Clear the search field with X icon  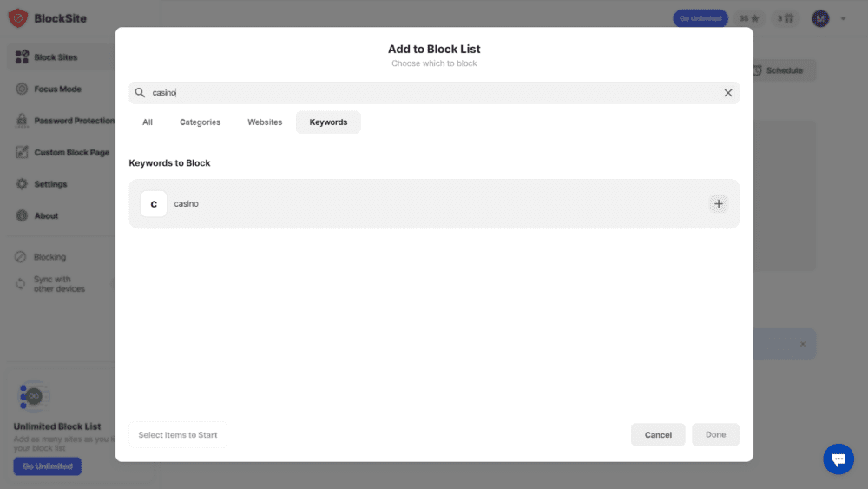pyautogui.click(x=727, y=93)
